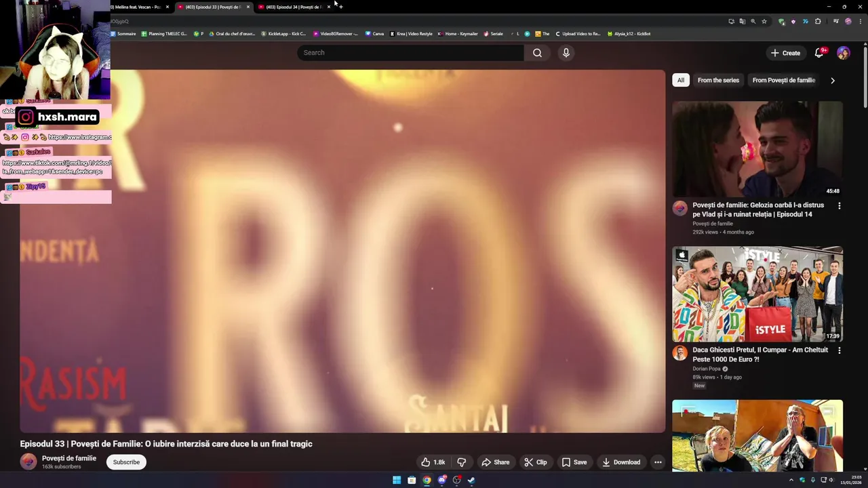Select the From Povești de familie chip
Image resolution: width=868 pixels, height=488 pixels.
(783, 80)
